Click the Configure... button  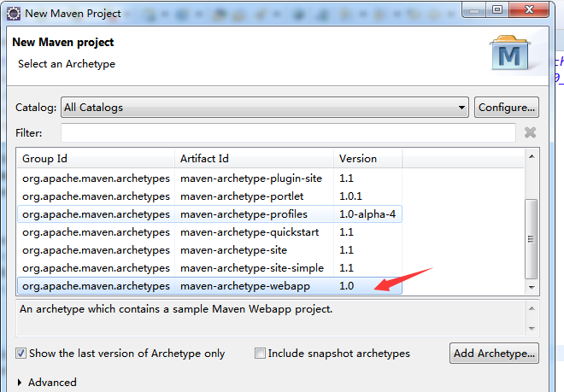tap(507, 107)
